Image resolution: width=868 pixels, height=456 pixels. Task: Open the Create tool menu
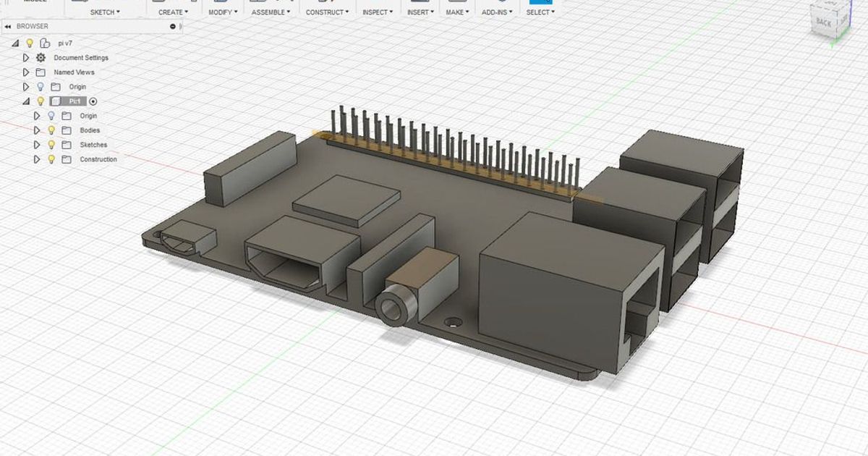(x=171, y=12)
